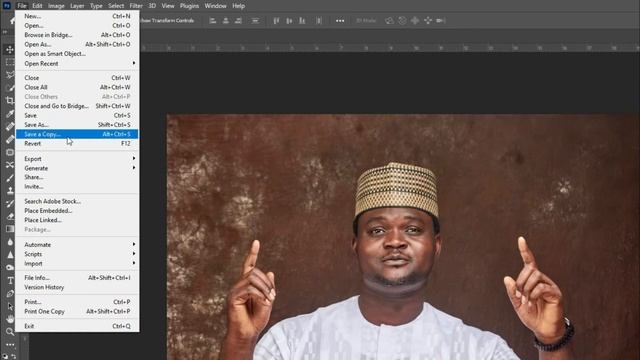Image resolution: width=640 pixels, height=360 pixels.
Task: Open the Edit Toolbar three-dots icon
Action: click(10, 344)
